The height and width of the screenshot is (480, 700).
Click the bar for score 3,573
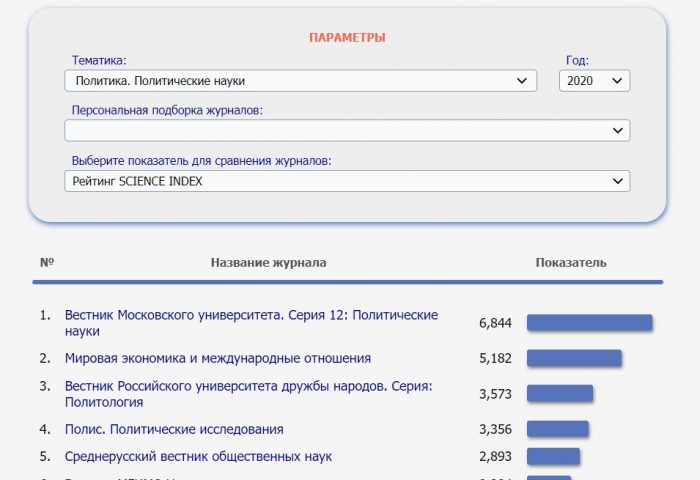(x=560, y=394)
